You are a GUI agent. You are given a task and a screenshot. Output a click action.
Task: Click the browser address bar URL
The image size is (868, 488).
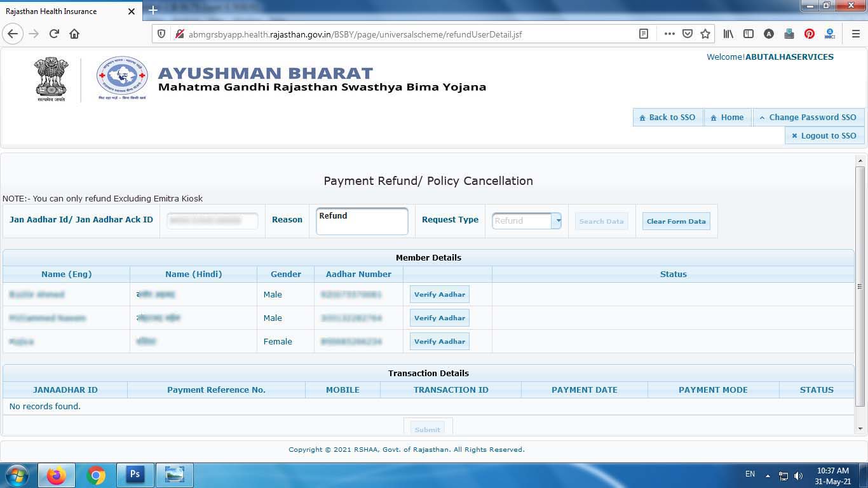pos(355,34)
